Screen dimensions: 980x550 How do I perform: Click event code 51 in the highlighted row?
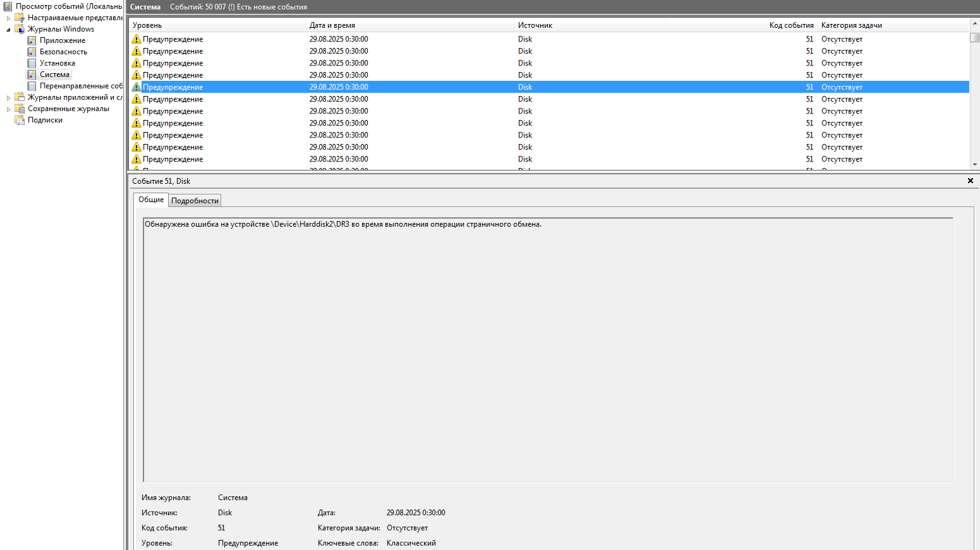tap(809, 87)
